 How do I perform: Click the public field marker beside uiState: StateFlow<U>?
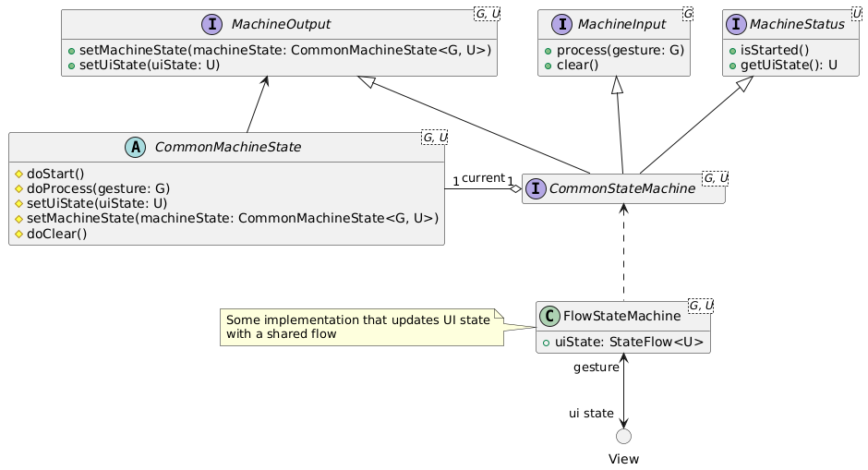click(547, 343)
